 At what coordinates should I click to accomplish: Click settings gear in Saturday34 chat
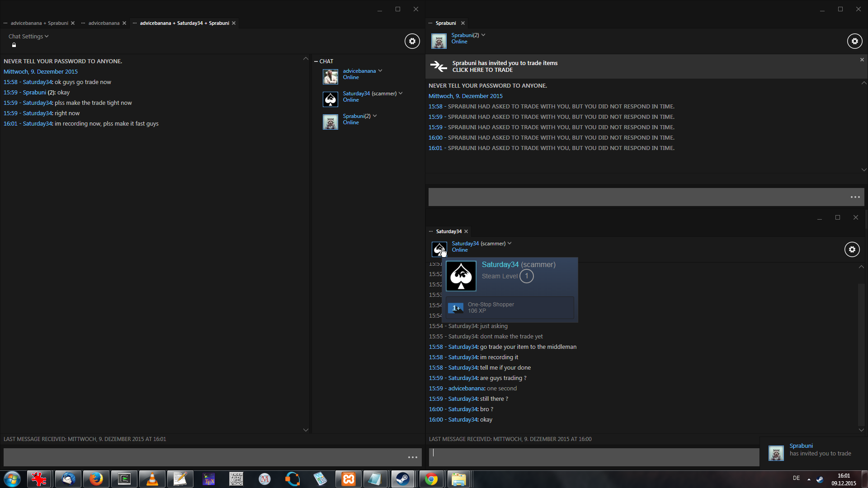pyautogui.click(x=852, y=249)
